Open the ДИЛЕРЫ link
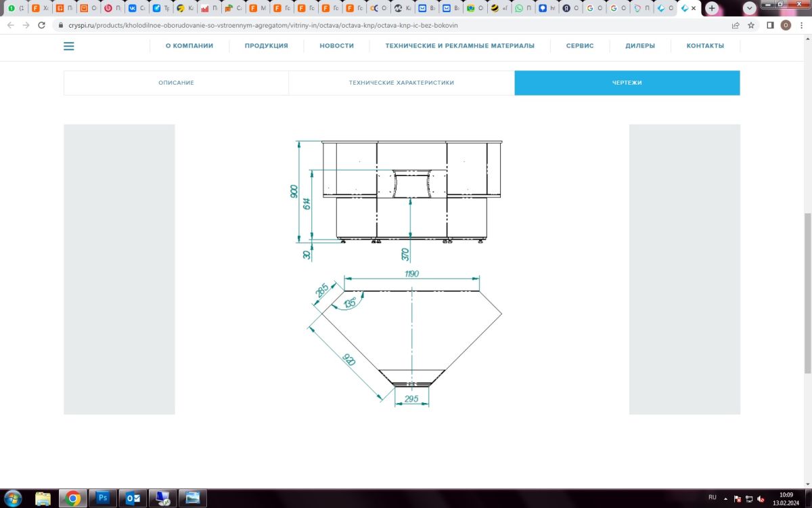 (639, 46)
